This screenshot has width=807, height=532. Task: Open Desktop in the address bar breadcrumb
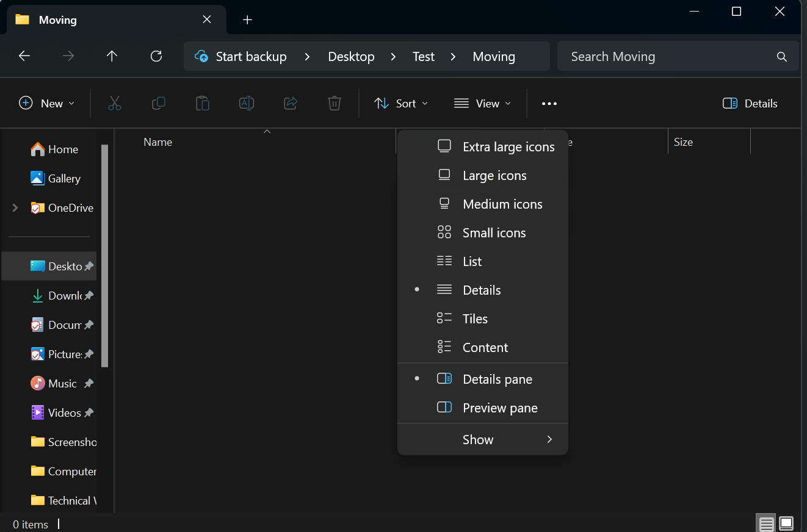pyautogui.click(x=351, y=57)
